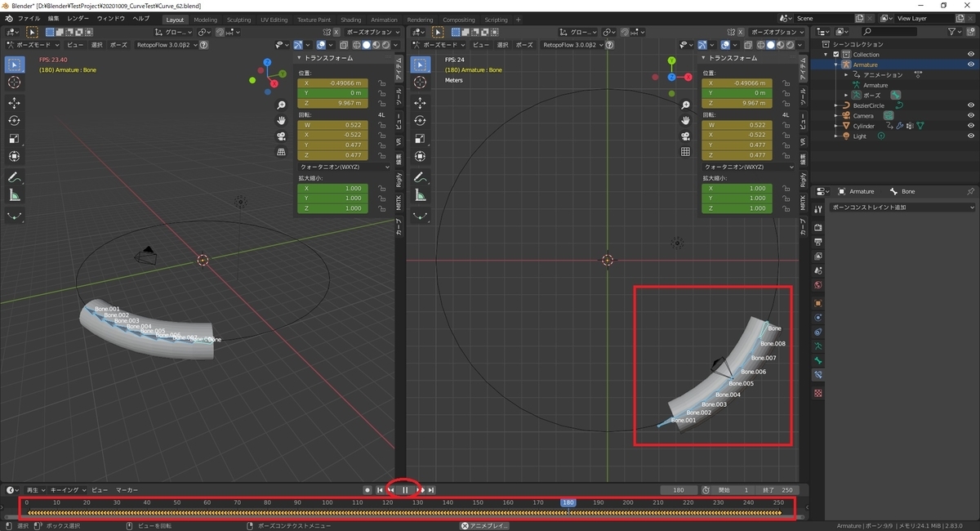This screenshot has height=531, width=980.
Task: Open the Output properties tab icon
Action: point(818,241)
